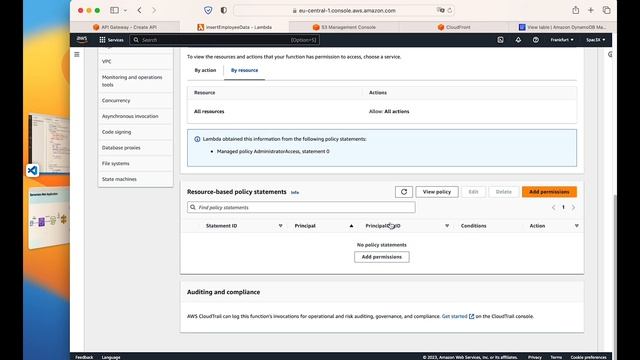Sort by Statement ID column arrow
Image resolution: width=640 pixels, height=360 pixels.
(280, 226)
